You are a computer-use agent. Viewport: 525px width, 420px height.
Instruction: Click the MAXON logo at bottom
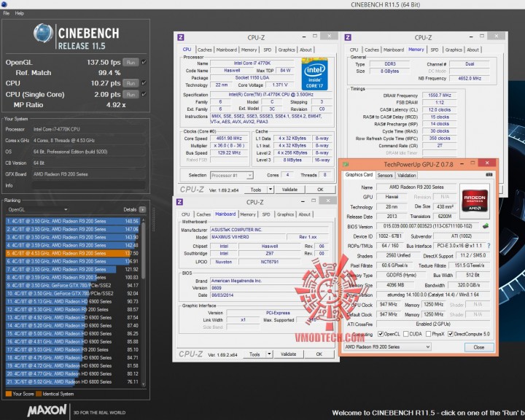tap(47, 411)
